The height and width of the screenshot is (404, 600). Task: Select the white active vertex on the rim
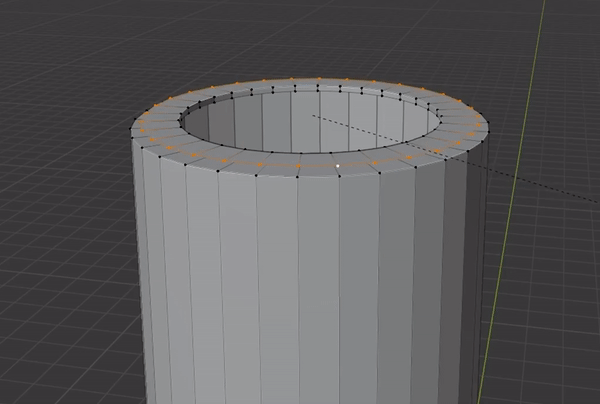pyautogui.click(x=338, y=166)
